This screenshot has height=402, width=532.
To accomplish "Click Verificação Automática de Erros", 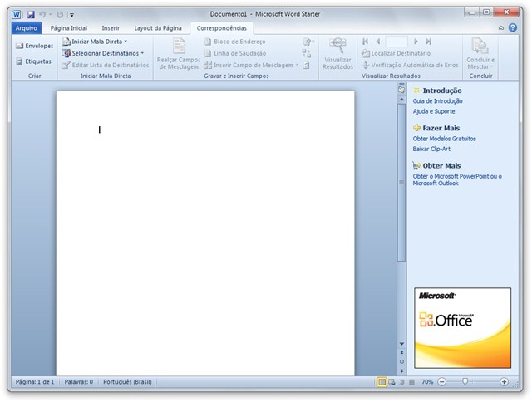I will 410,65.
